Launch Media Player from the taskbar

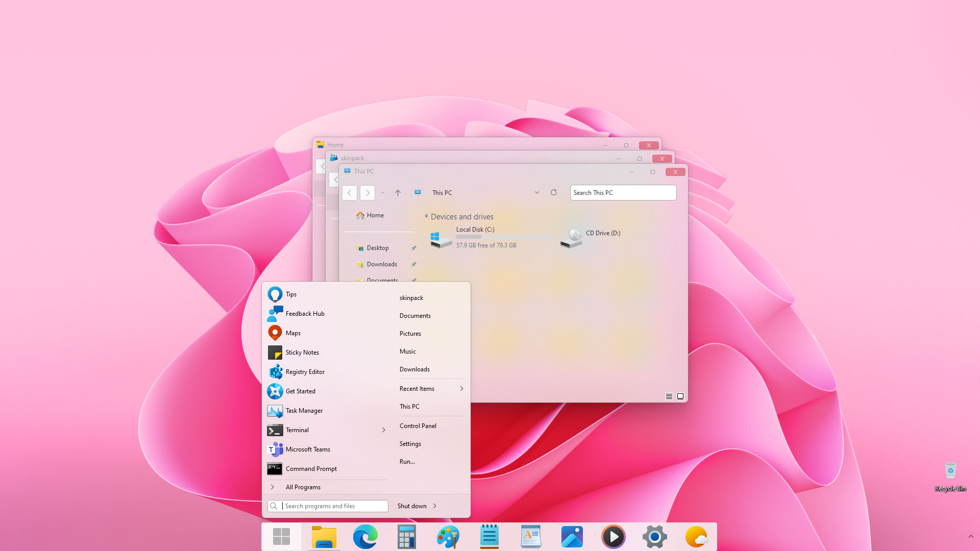coord(614,537)
